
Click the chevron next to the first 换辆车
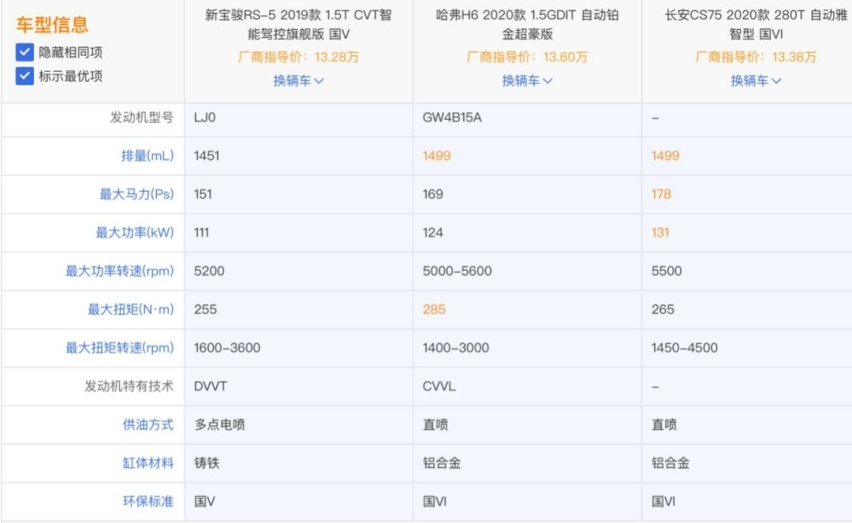tap(320, 82)
